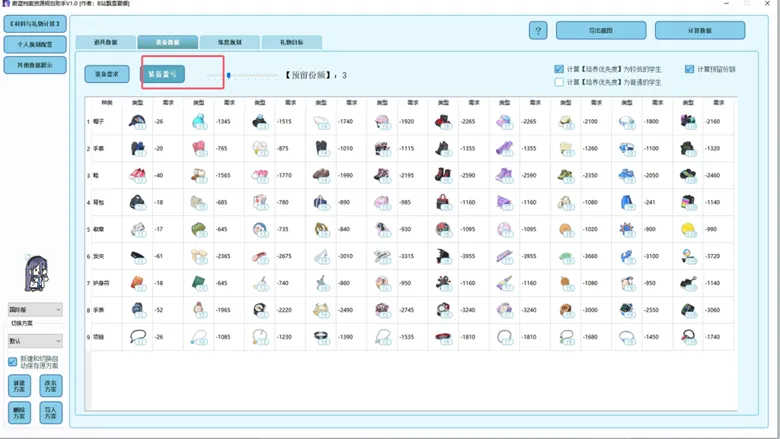This screenshot has height=439, width=780.
Task: Click the 删除方案 button
Action: click(x=19, y=413)
